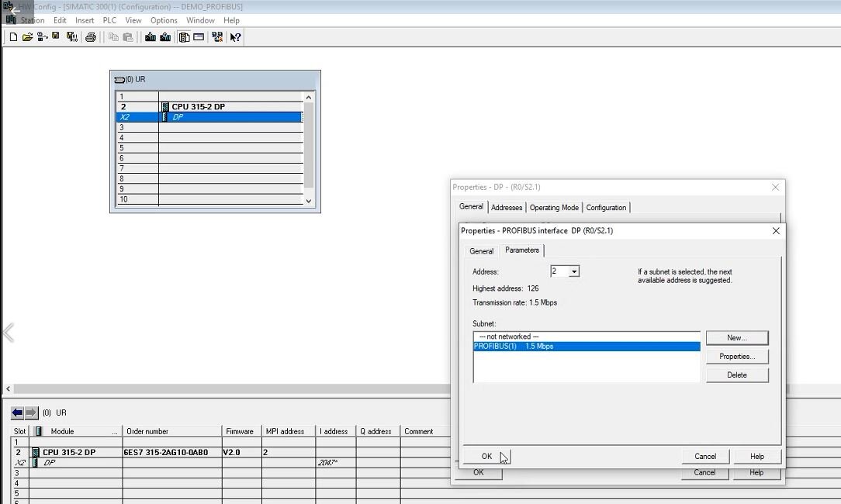Click the I address column header
Screen dimensions: 841x504
[335, 431]
